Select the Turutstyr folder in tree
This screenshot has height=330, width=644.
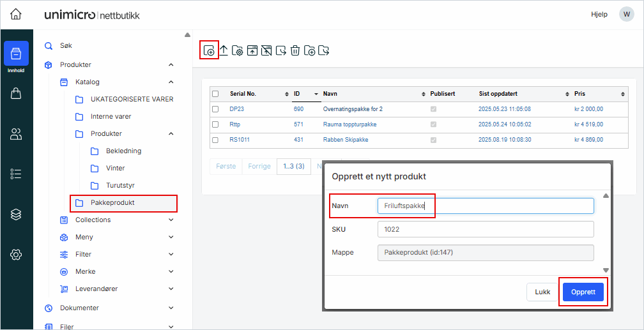click(x=119, y=186)
